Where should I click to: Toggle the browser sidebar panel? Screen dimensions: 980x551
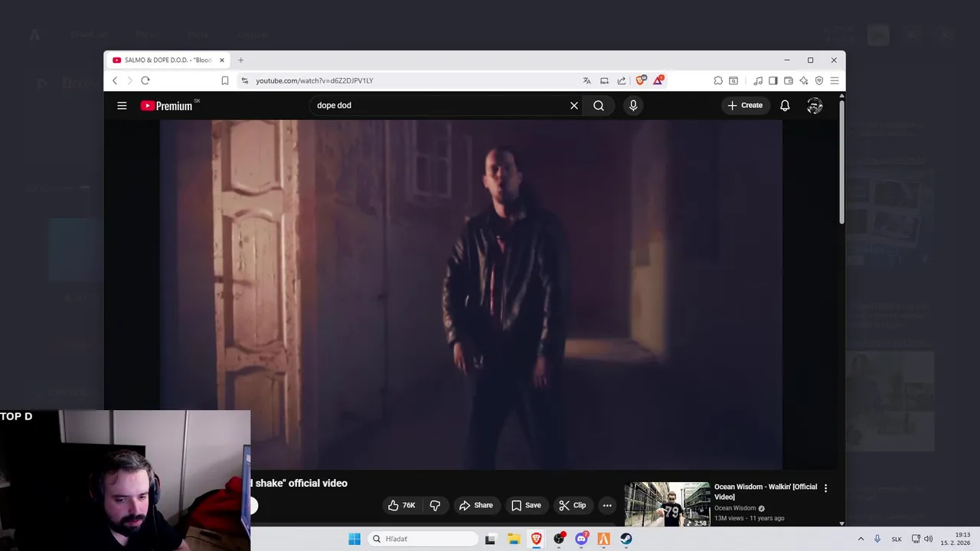tap(773, 80)
